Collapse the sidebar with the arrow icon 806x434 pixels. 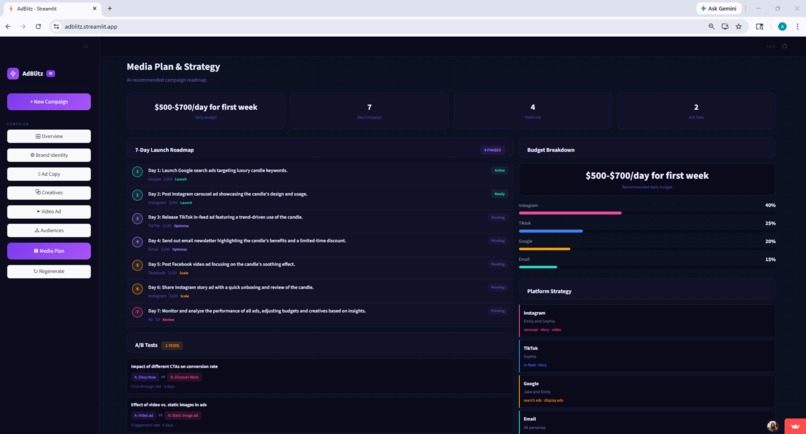tap(86, 46)
